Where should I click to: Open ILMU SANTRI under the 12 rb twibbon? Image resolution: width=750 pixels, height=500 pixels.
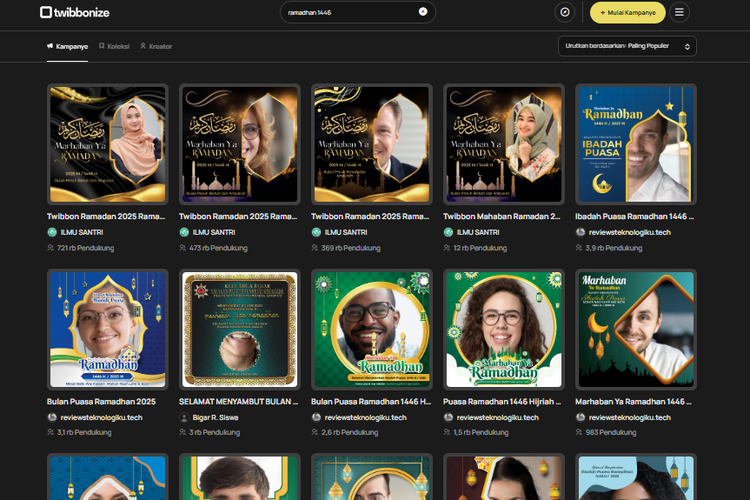coord(478,232)
